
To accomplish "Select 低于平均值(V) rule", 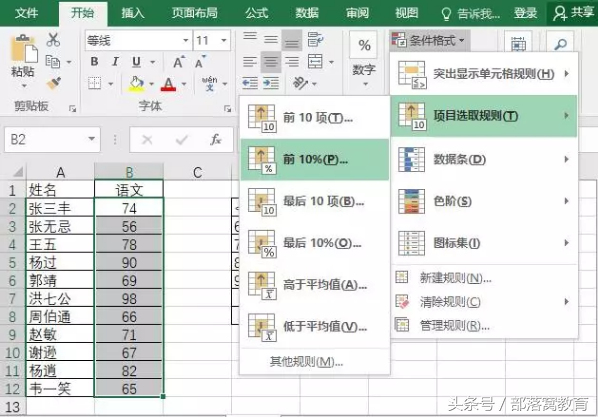I will (x=315, y=327).
